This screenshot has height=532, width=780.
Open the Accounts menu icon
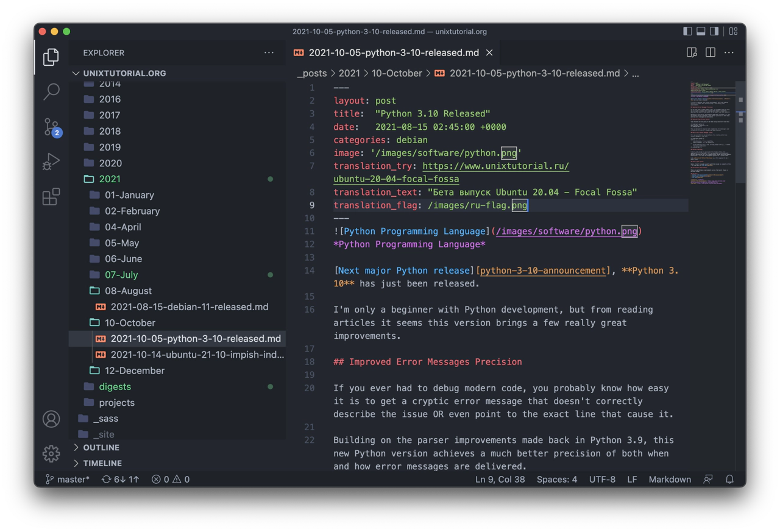pos(51,419)
